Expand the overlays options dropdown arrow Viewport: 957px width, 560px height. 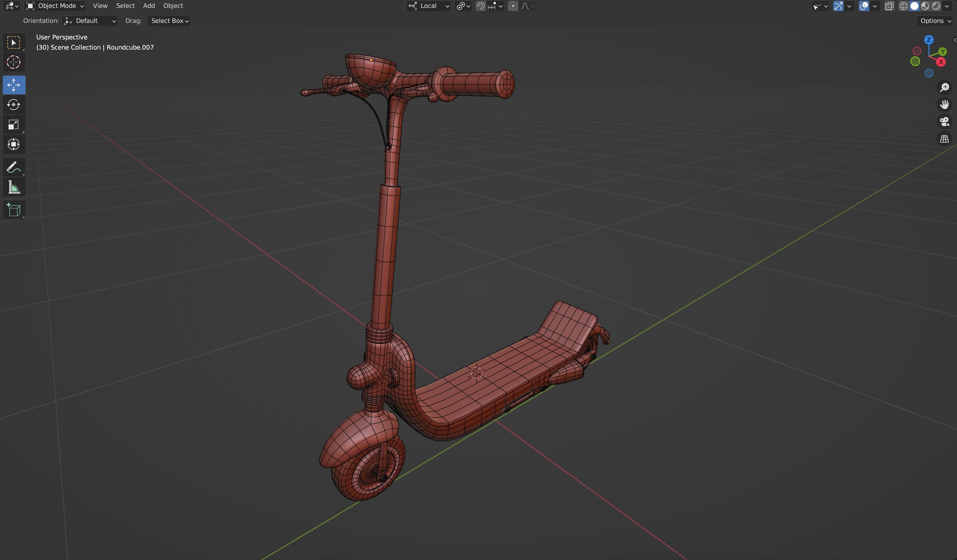tap(874, 6)
